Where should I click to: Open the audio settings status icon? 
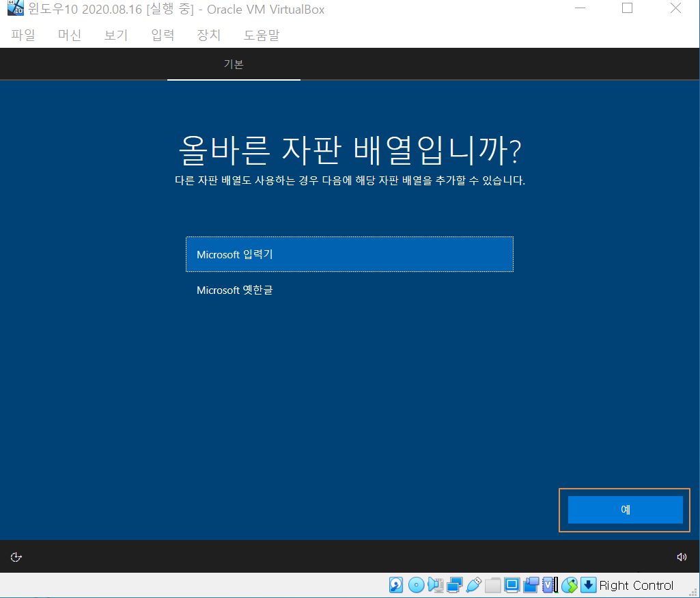pos(435,584)
